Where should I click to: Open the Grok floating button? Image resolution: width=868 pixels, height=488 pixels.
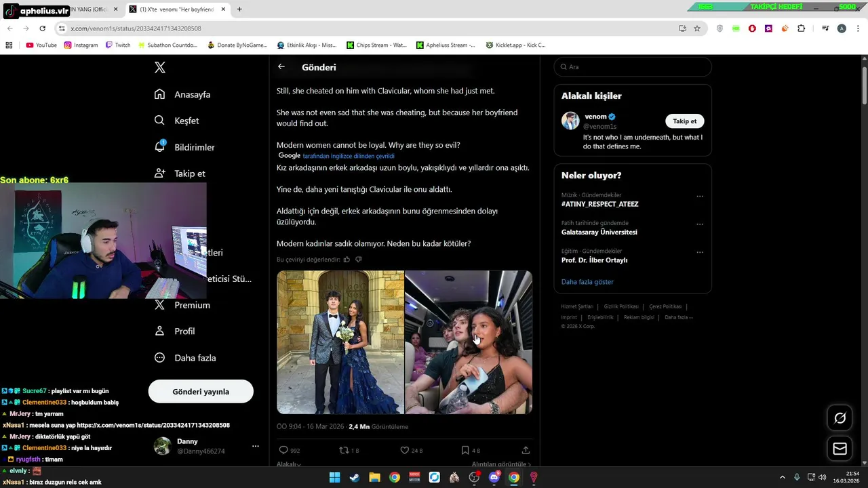[840, 418]
